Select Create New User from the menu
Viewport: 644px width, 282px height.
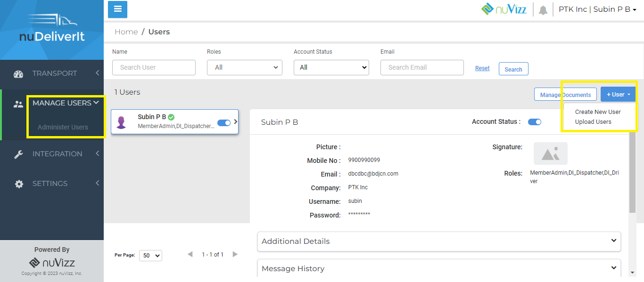597,112
